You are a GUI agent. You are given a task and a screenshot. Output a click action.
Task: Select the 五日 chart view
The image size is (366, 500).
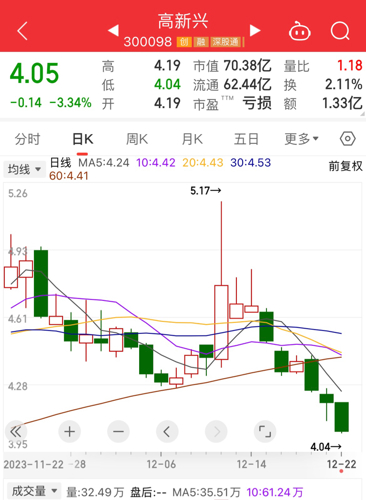[246, 139]
